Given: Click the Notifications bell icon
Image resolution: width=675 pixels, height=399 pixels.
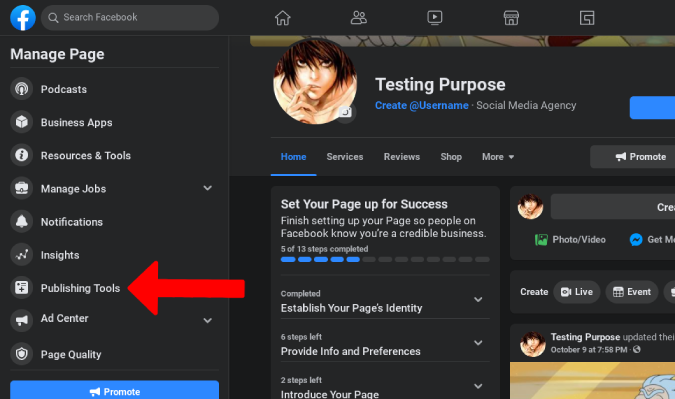Looking at the screenshot, I should [x=22, y=222].
